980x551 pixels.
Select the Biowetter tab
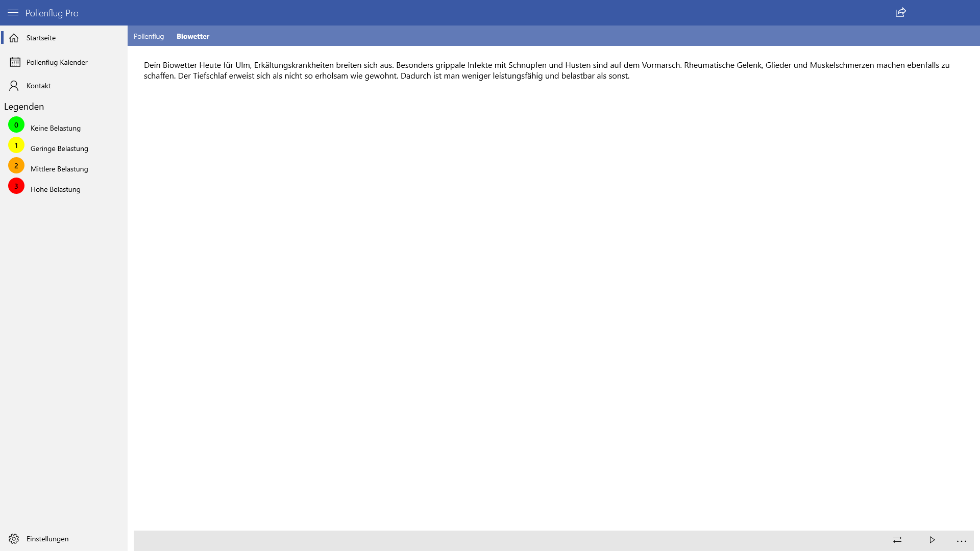(x=193, y=36)
